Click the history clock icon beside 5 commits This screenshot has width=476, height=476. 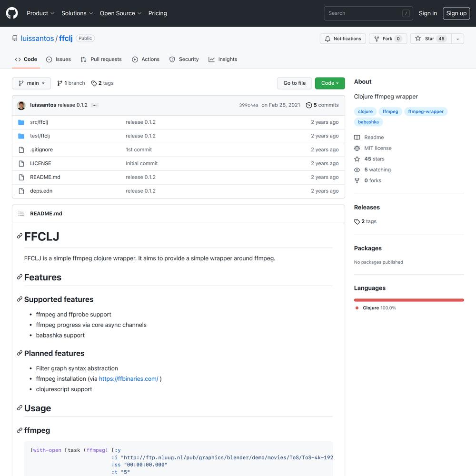pyautogui.click(x=309, y=105)
